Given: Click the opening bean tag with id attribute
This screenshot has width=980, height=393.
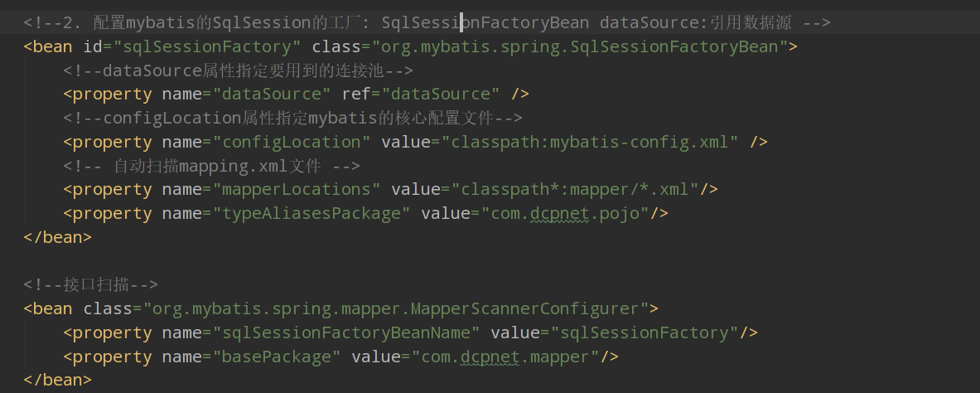Looking at the screenshot, I should (x=410, y=47).
